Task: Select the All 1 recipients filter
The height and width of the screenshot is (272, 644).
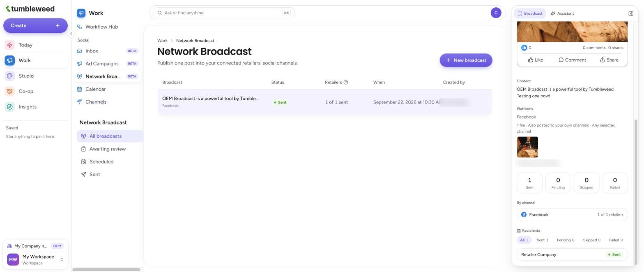Action: coord(524,240)
